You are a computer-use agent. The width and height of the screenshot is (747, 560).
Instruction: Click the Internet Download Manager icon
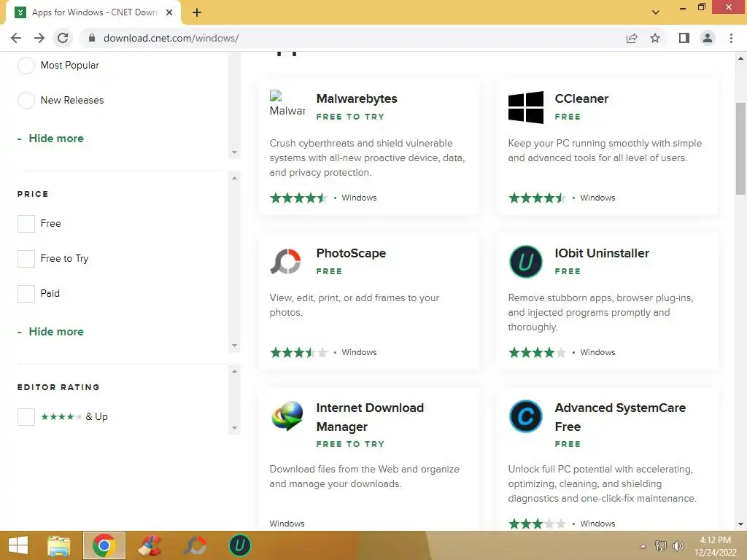pyautogui.click(x=287, y=416)
